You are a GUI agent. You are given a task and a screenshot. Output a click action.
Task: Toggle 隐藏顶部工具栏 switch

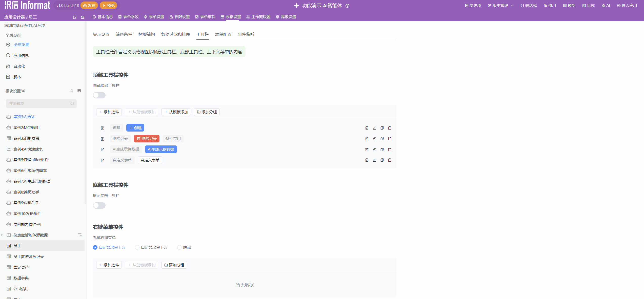99,95
